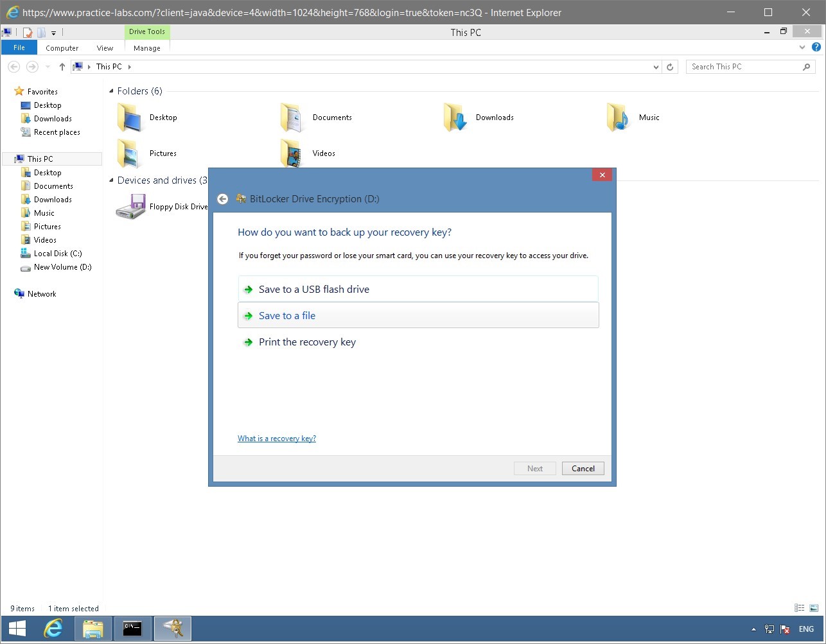Viewport: 826px width, 644px height.
Task: Open the Quick Access Toolbar customize dropdown
Action: tap(54, 32)
